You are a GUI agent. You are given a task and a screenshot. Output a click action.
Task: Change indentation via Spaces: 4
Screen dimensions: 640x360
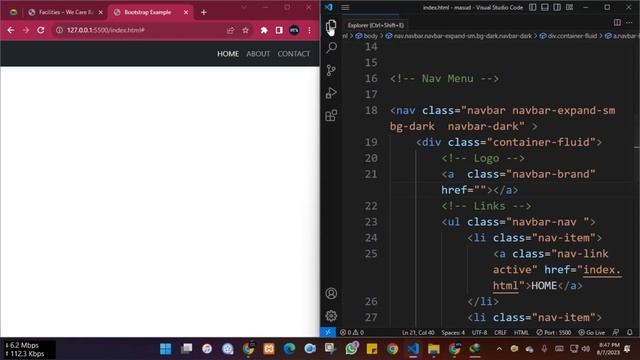click(453, 333)
